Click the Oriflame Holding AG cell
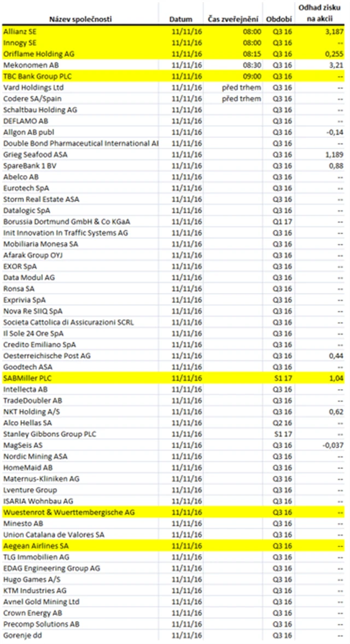The image size is (350, 644). 39,54
